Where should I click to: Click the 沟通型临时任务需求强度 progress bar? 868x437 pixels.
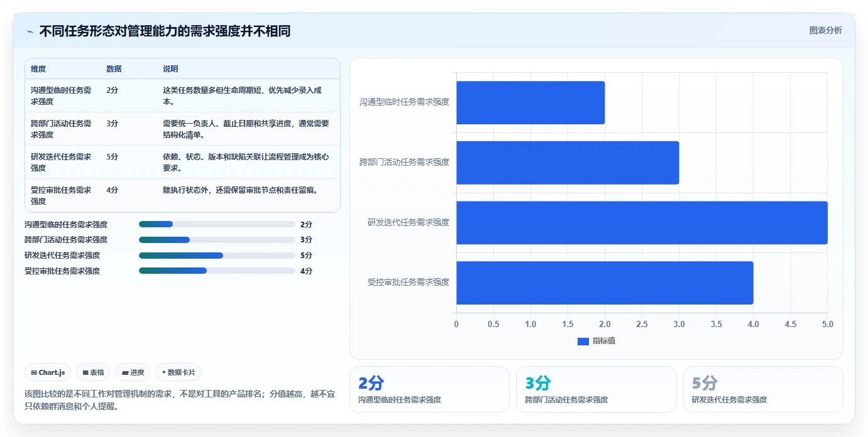coord(217,224)
